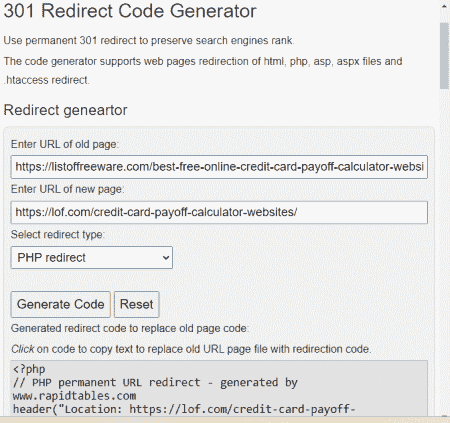
Task: Click the 'Generated redirect code' label text
Action: click(130, 328)
